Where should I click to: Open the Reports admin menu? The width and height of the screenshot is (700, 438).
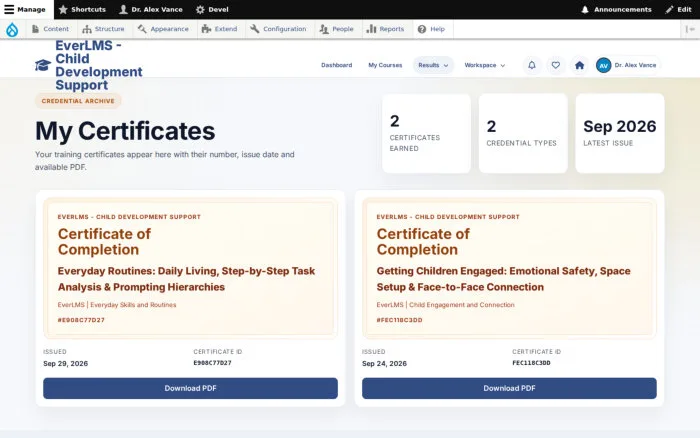(385, 29)
